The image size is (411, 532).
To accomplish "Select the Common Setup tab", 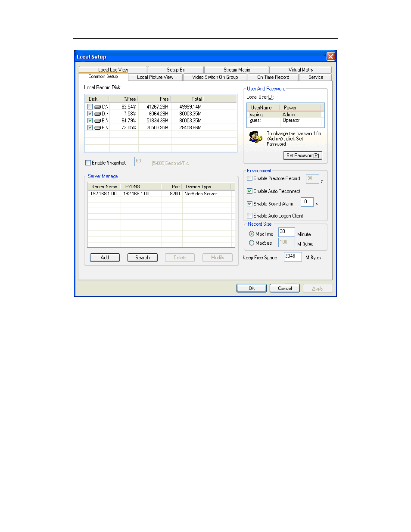I will click(103, 77).
